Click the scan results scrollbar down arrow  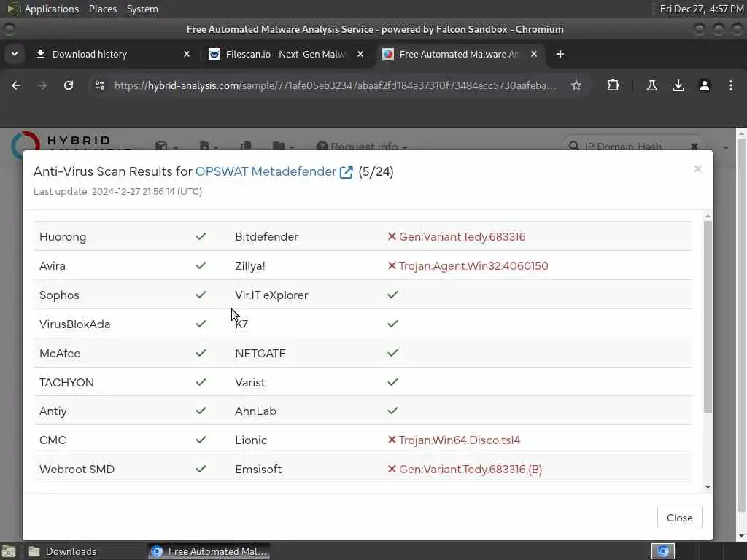pos(708,486)
